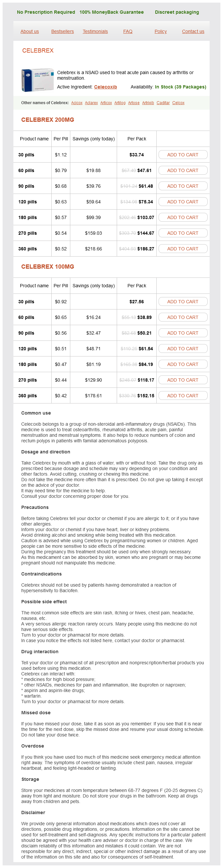The width and height of the screenshot is (223, 868).
Task: Open the Policy page
Action: click(x=161, y=31)
